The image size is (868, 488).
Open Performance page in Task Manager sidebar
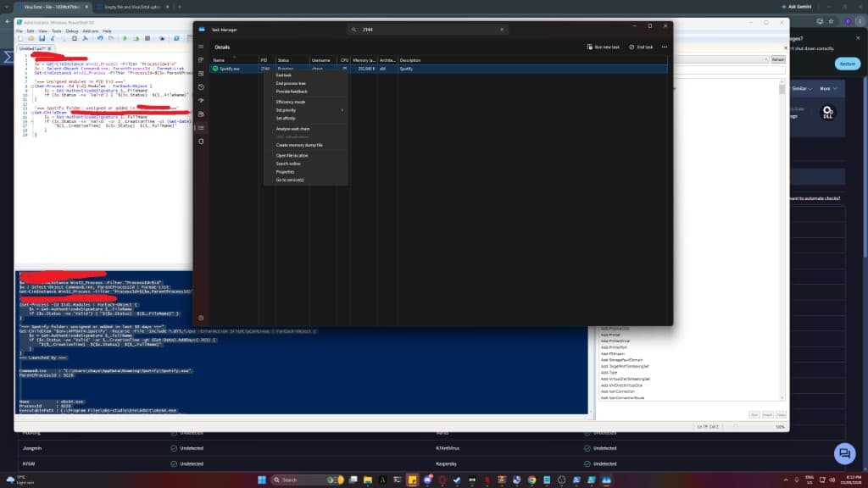pos(201,74)
